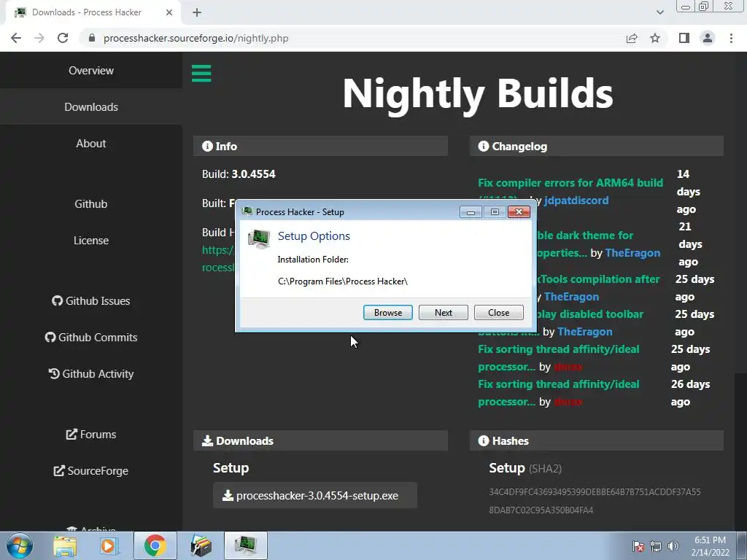
Task: Open Windows Explorer from taskbar
Action: click(x=65, y=545)
